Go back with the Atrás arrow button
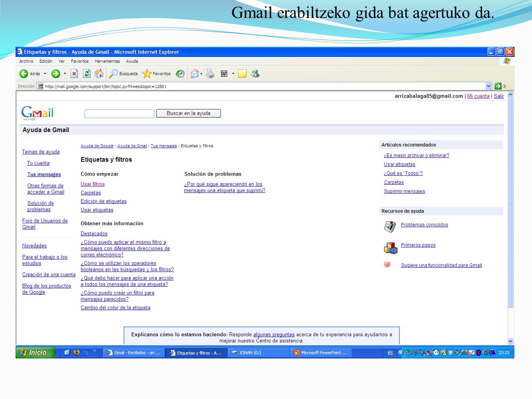The height and width of the screenshot is (399, 532). [x=30, y=74]
